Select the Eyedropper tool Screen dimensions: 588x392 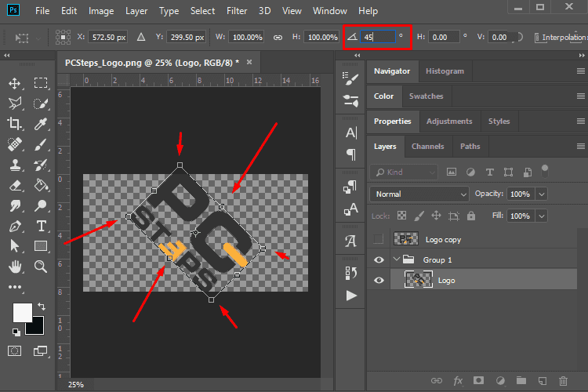coord(41,123)
